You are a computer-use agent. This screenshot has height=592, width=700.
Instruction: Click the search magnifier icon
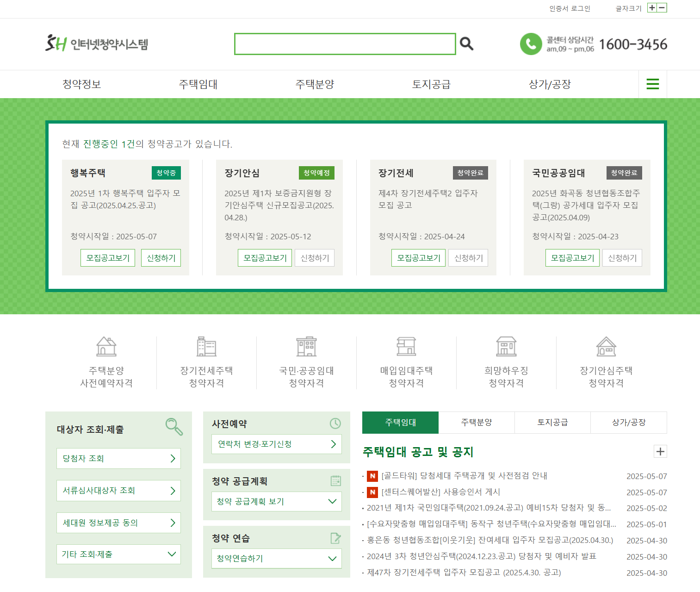tap(466, 44)
